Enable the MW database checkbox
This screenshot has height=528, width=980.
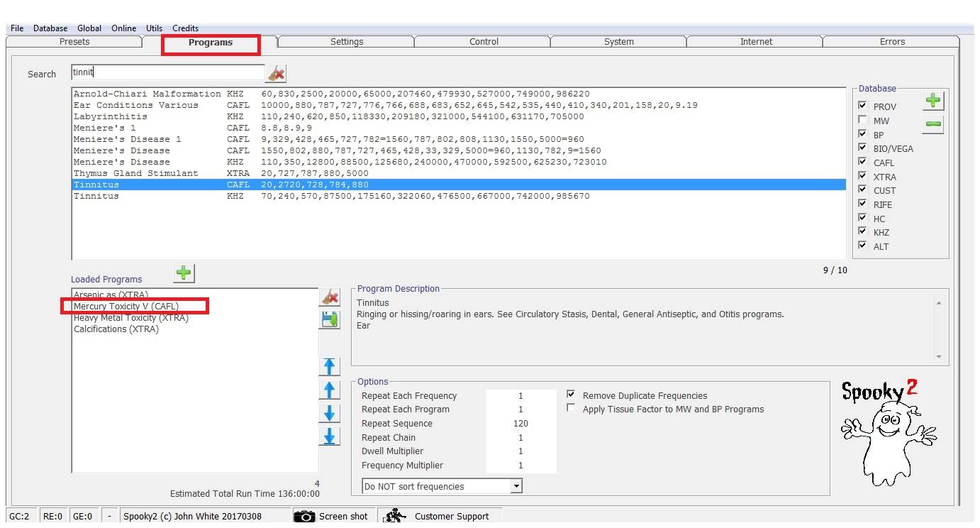[862, 120]
